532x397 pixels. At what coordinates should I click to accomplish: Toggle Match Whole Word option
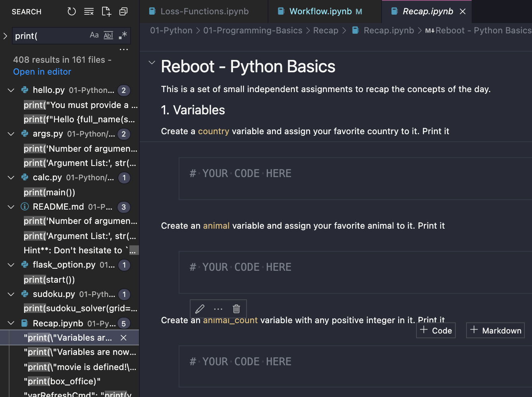pos(108,35)
